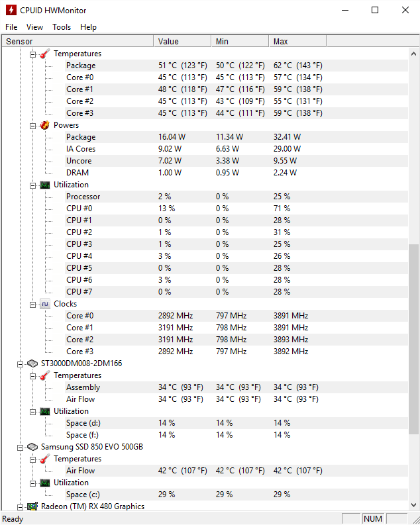Collapse the Radeon RX 480 Graphics node
This screenshot has width=420, height=525.
pyautogui.click(x=20, y=507)
